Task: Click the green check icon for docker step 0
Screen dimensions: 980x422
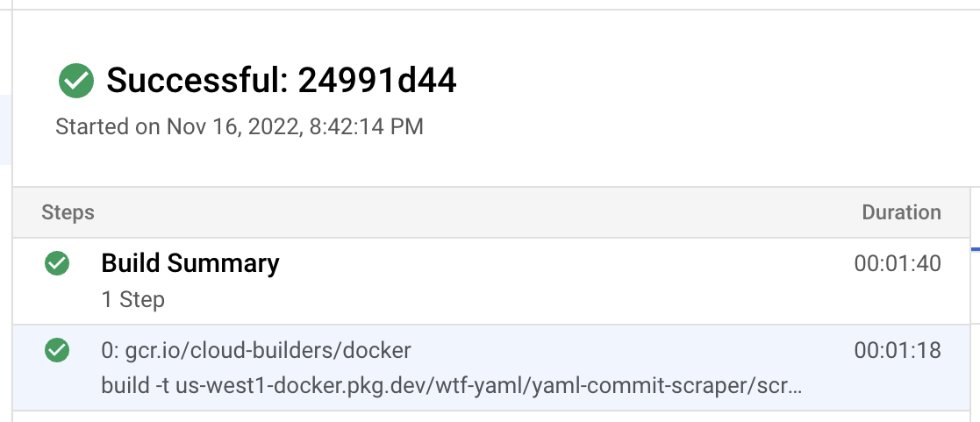Action: point(58,351)
